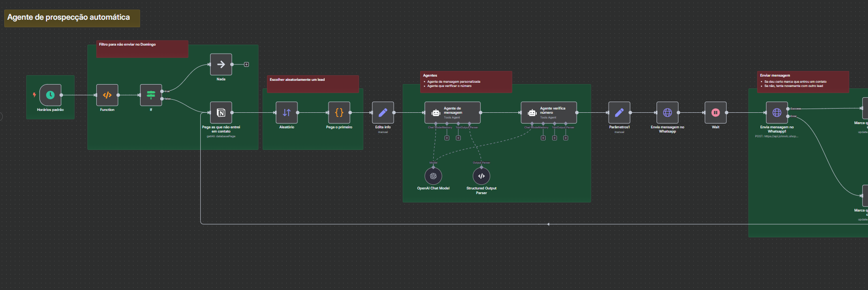This screenshot has width=868, height=290.
Task: Click the POST URL subtitle under Whatsapp1
Action: click(777, 136)
